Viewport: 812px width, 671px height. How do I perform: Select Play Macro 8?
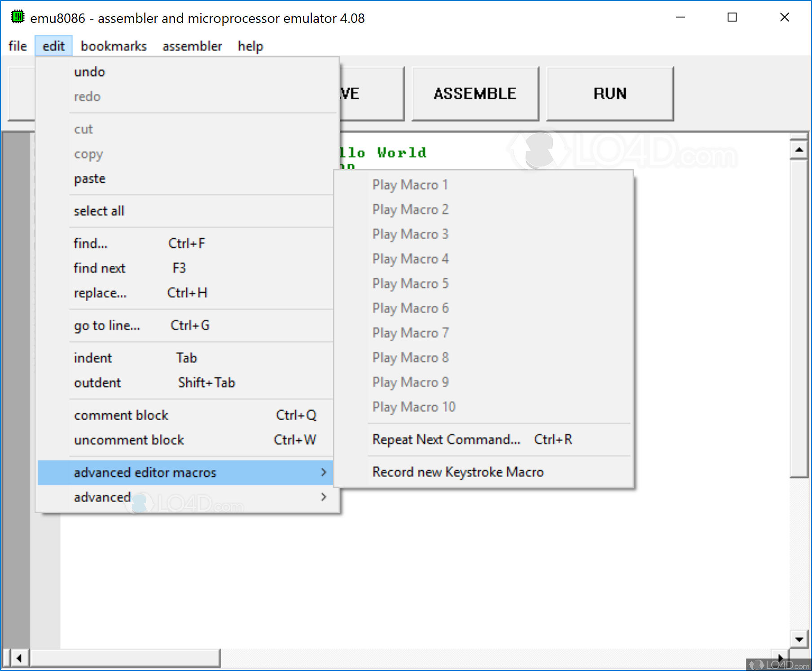click(484, 358)
